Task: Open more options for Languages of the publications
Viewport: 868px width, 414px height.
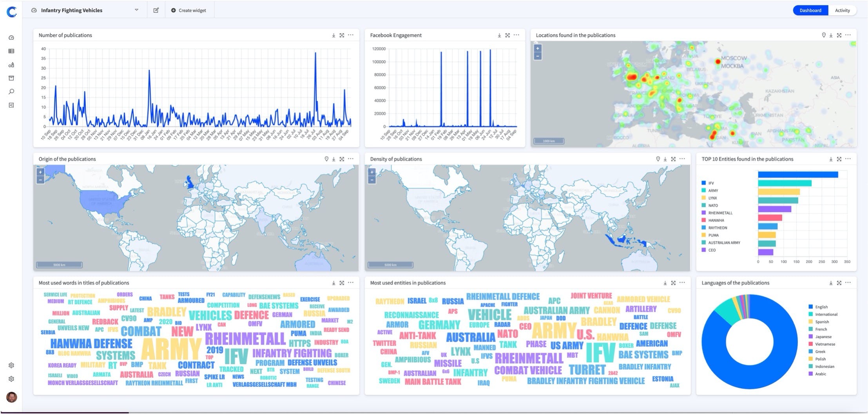Action: 848,283
